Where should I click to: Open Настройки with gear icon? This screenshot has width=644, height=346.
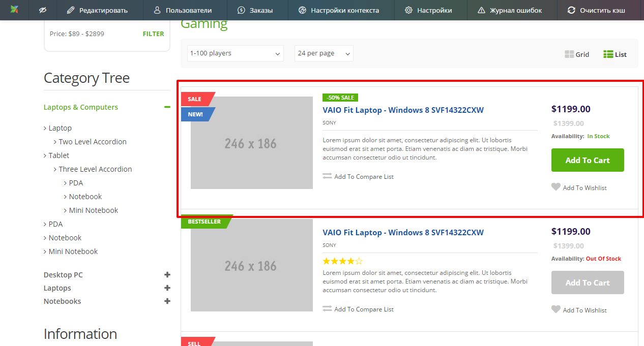coord(428,10)
